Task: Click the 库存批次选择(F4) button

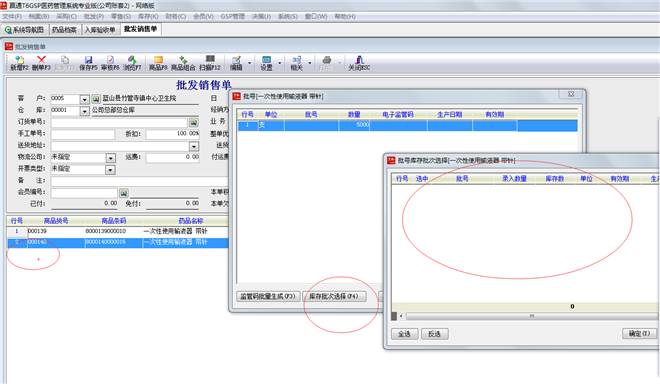Action: point(334,296)
